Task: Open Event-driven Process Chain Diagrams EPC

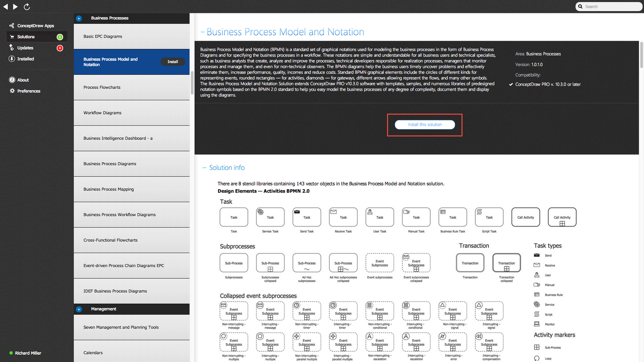Action: [131, 265]
